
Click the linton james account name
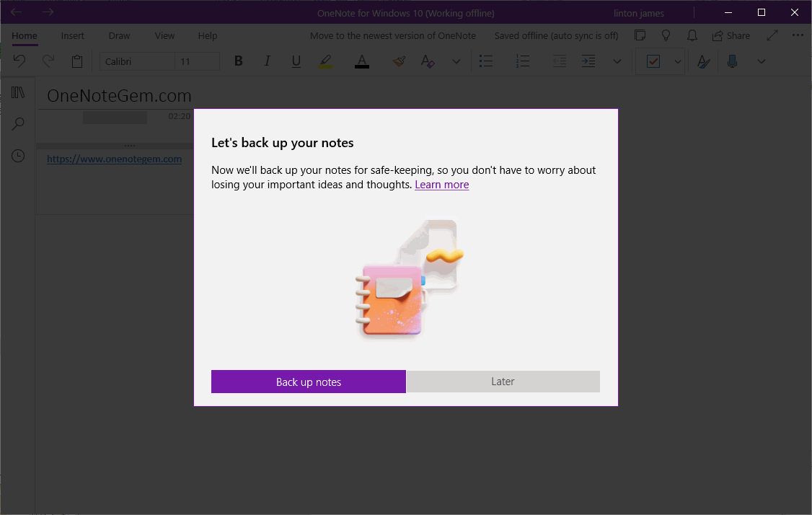(638, 13)
